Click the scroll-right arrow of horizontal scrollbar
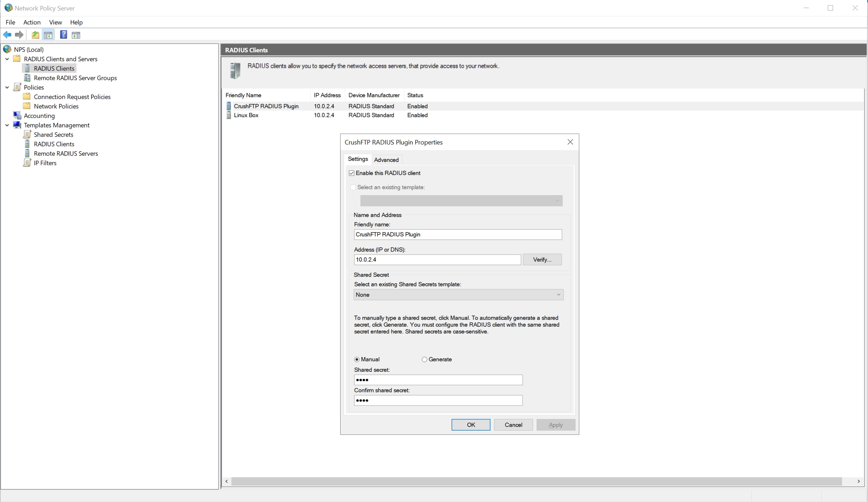This screenshot has width=868, height=502. [x=859, y=481]
